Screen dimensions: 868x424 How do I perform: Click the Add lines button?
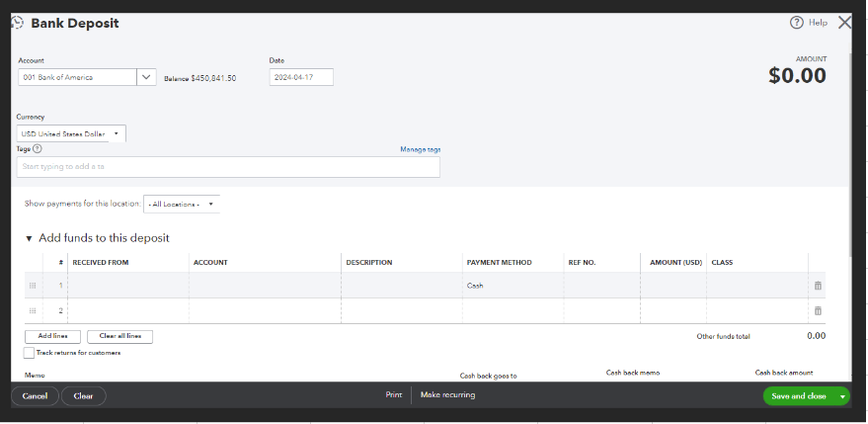point(52,336)
